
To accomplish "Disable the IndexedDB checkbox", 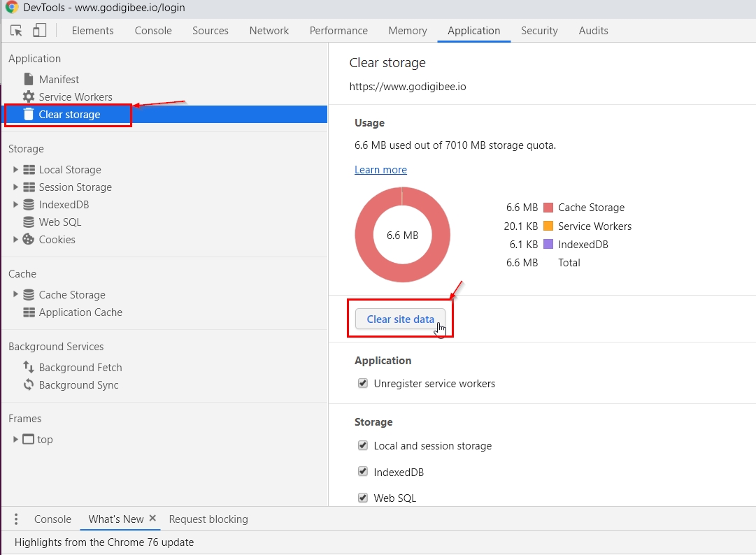I will point(363,472).
